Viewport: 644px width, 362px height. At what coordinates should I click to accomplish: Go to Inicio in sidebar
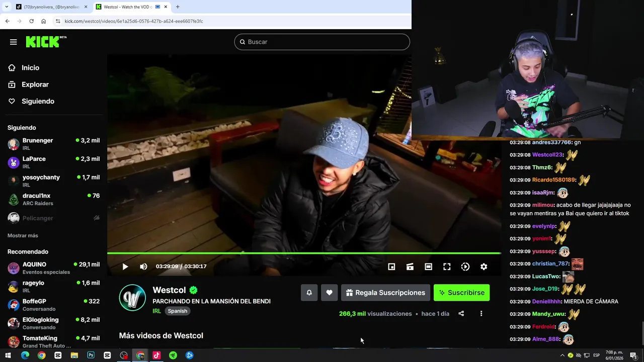[30, 68]
